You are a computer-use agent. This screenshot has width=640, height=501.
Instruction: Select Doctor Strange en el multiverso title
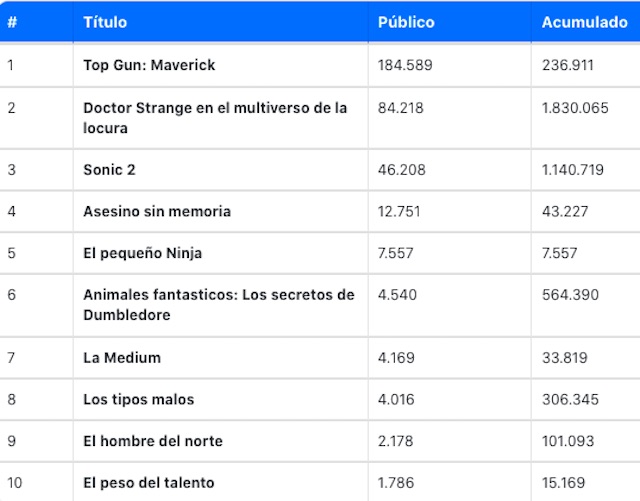pyautogui.click(x=215, y=118)
